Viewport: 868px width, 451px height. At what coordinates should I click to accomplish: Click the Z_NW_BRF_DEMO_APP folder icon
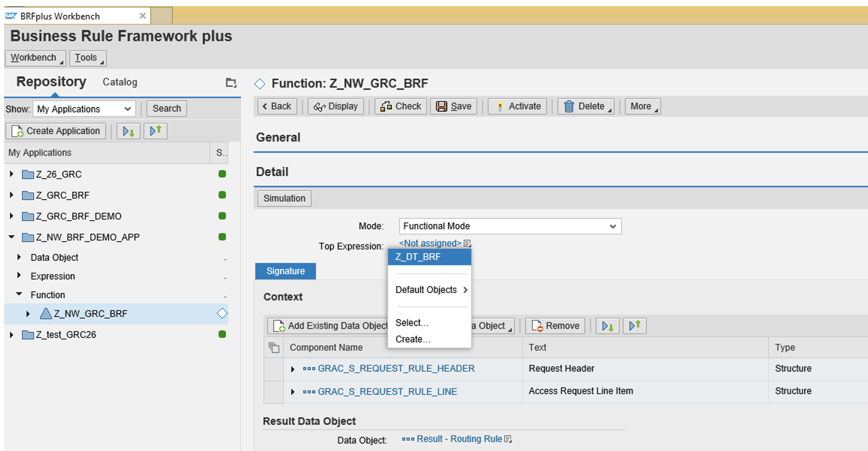tap(28, 237)
